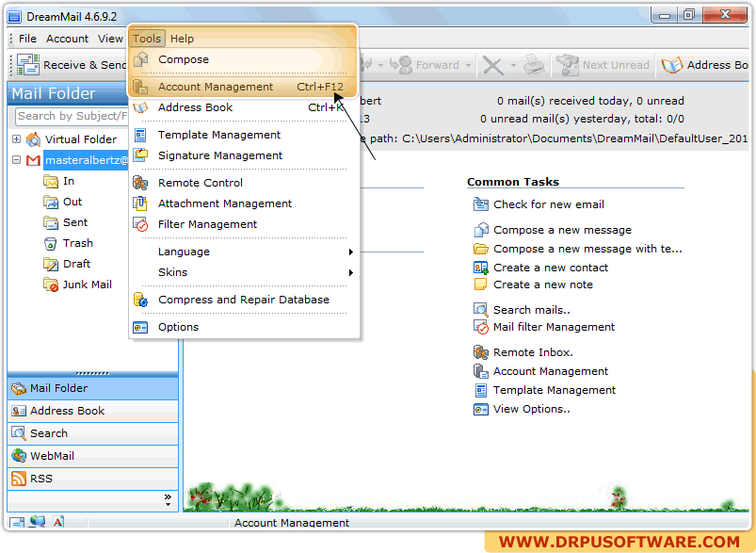Click the Forward toolbar icon
Image resolution: width=756 pixels, height=553 pixels.
(x=401, y=65)
